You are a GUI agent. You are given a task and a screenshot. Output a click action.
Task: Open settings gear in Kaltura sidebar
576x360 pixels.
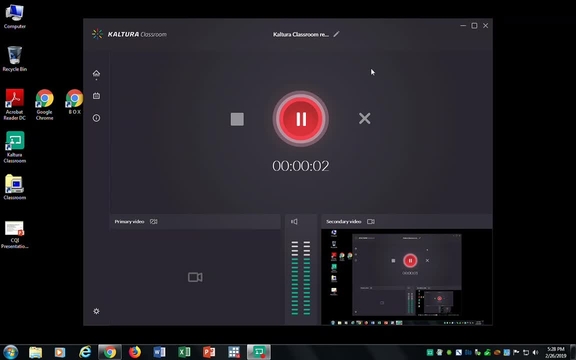[96, 311]
